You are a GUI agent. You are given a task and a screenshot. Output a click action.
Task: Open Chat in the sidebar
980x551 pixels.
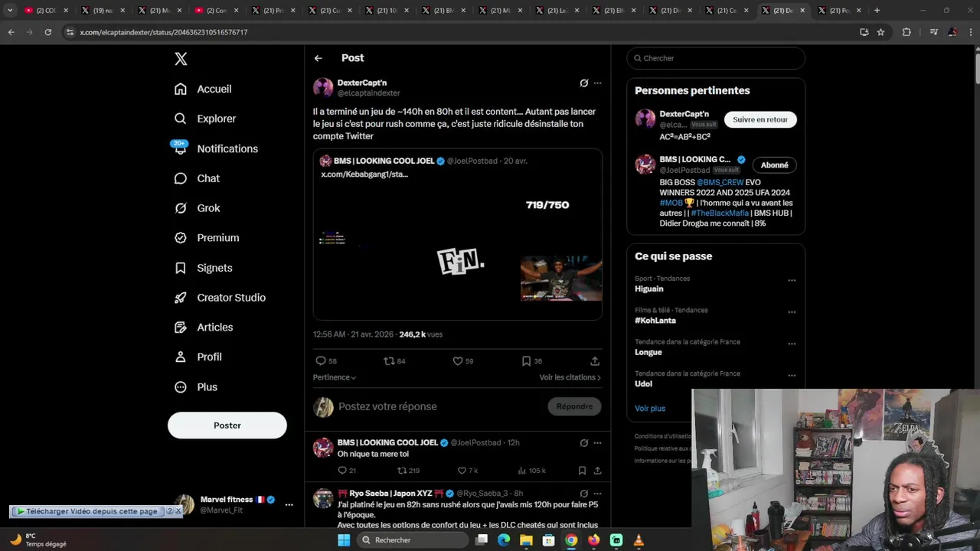(x=197, y=178)
